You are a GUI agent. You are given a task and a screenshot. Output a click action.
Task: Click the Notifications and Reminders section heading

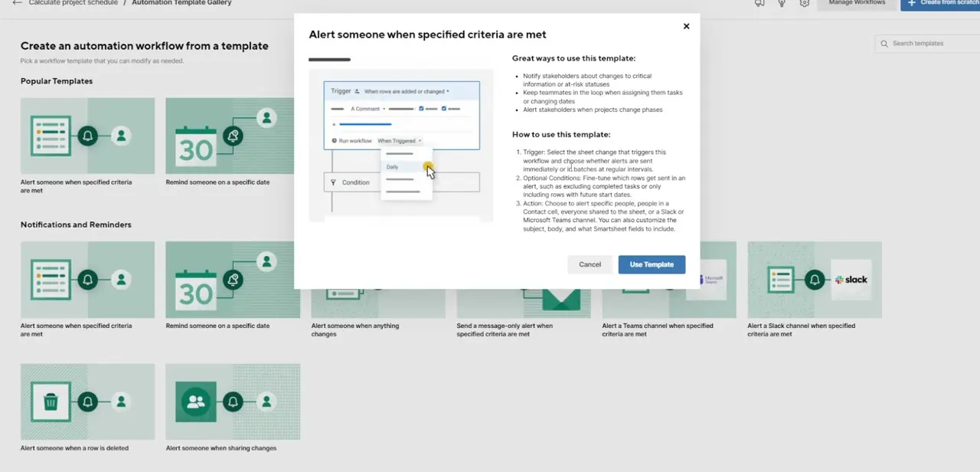76,225
